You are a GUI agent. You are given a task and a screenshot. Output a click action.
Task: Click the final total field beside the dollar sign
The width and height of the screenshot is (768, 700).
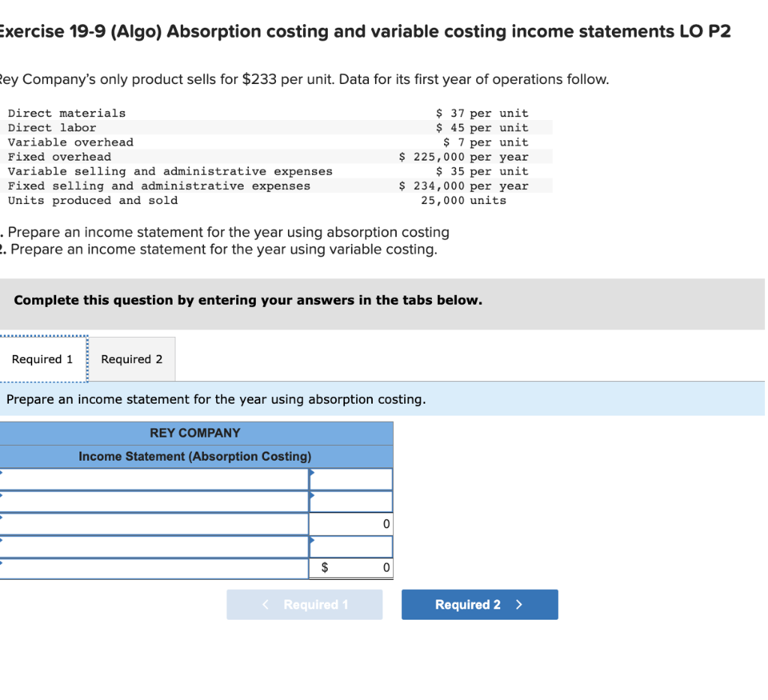tap(360, 568)
